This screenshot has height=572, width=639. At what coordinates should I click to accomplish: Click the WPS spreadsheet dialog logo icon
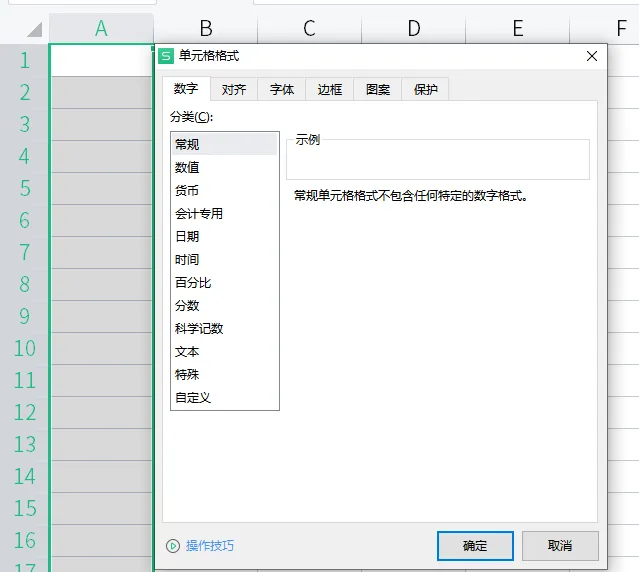pyautogui.click(x=166, y=56)
